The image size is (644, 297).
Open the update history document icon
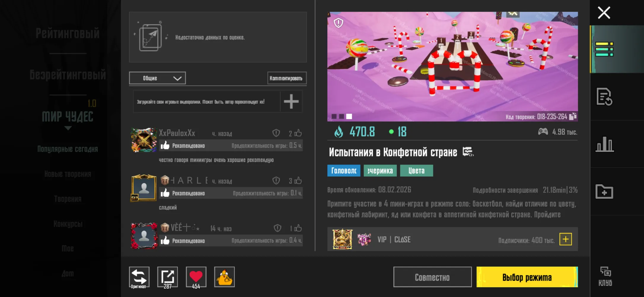[x=604, y=97]
